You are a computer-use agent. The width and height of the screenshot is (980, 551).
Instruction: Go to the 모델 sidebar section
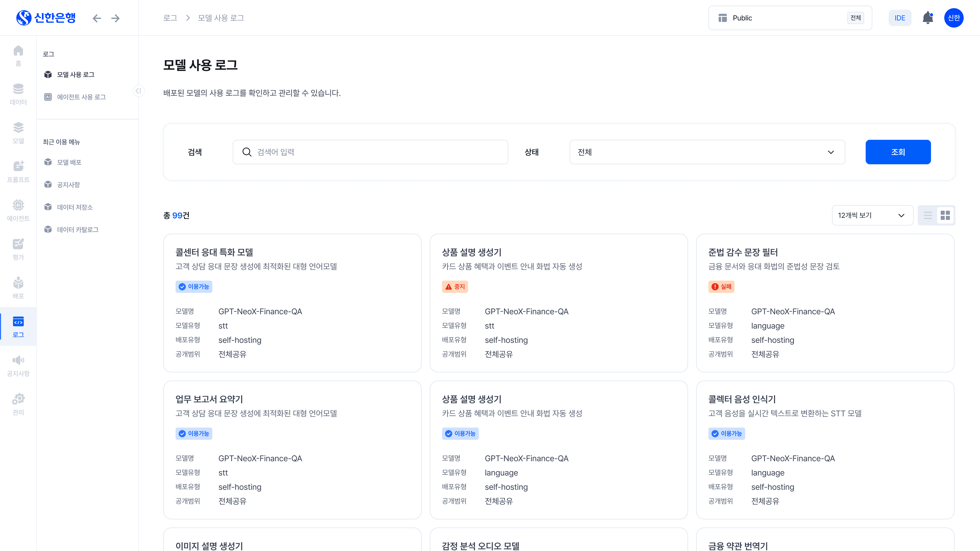tap(18, 133)
